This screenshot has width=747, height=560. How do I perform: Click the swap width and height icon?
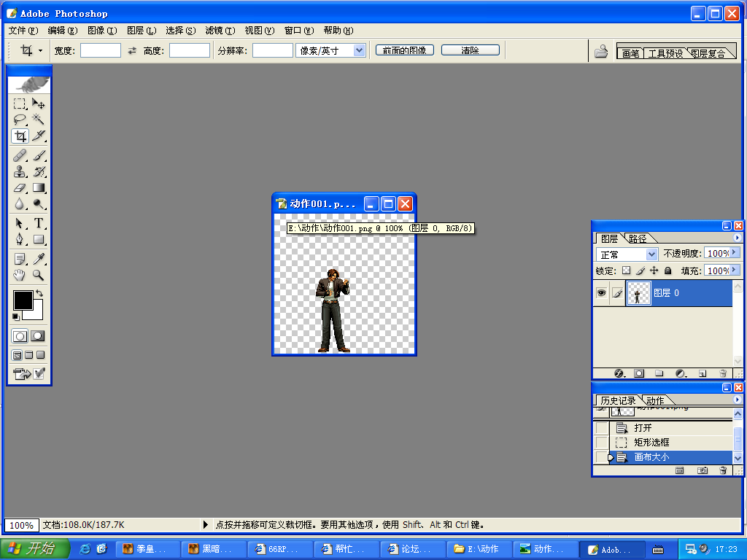coord(132,50)
